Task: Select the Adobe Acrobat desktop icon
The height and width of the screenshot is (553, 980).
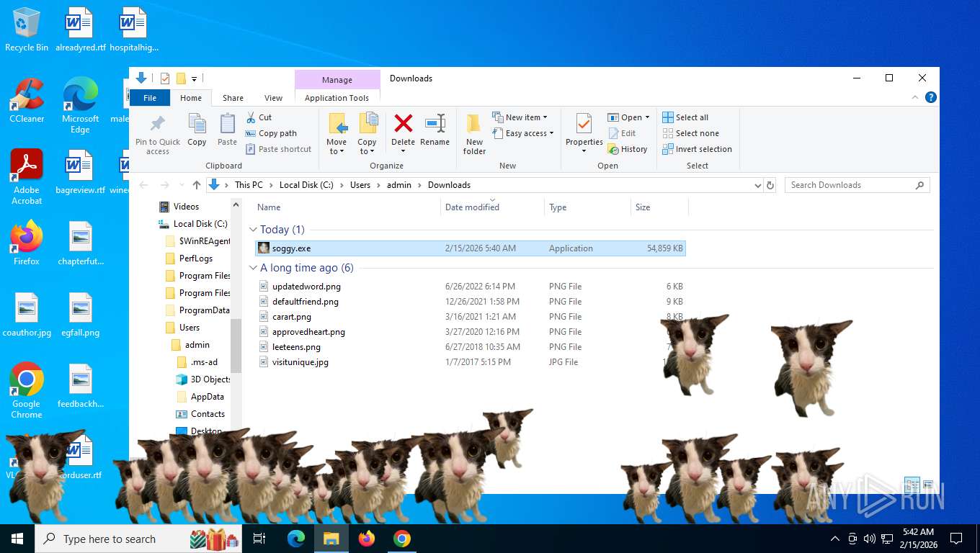Action: (x=27, y=177)
